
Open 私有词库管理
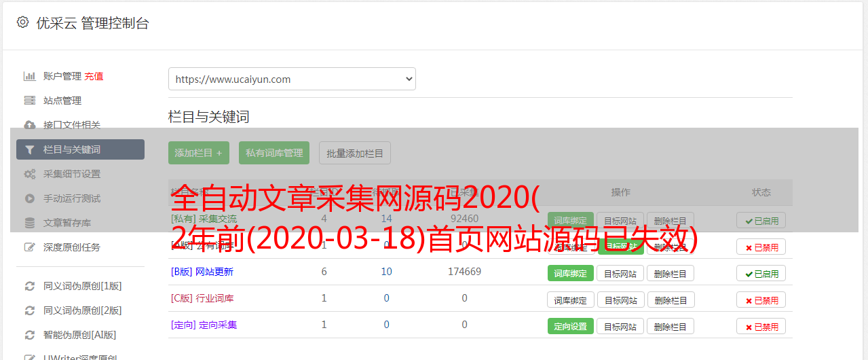(274, 153)
